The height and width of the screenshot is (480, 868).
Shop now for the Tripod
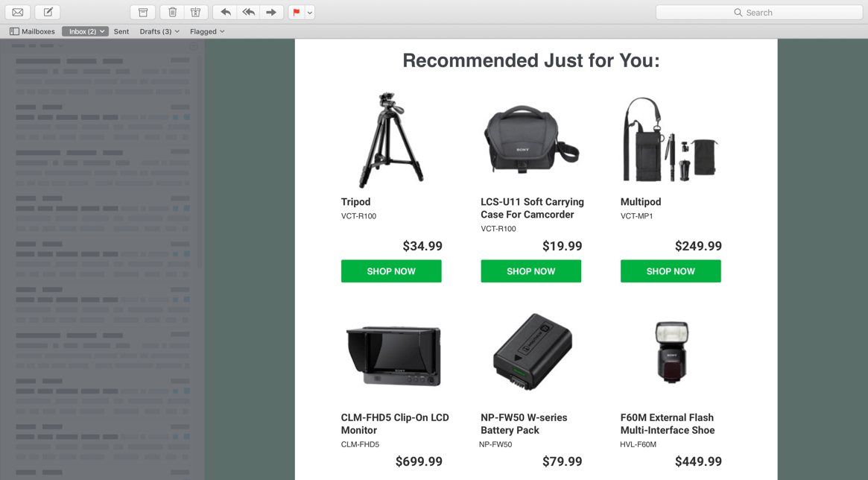coord(391,271)
